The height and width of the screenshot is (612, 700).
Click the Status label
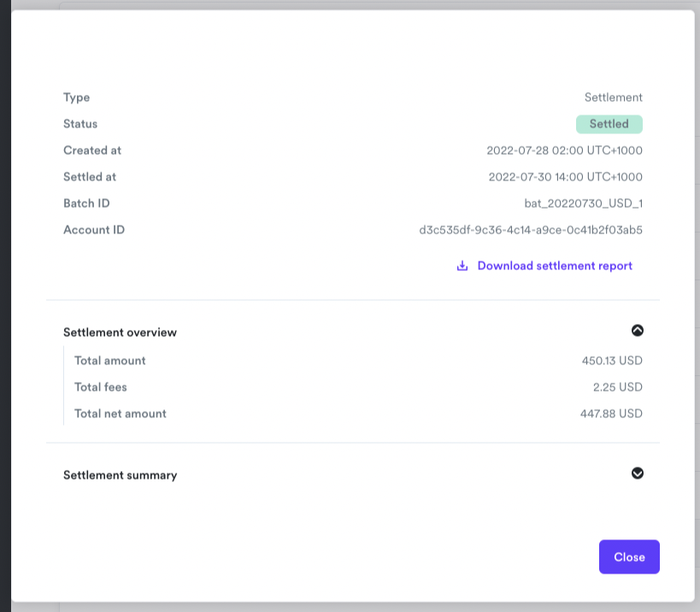click(80, 124)
